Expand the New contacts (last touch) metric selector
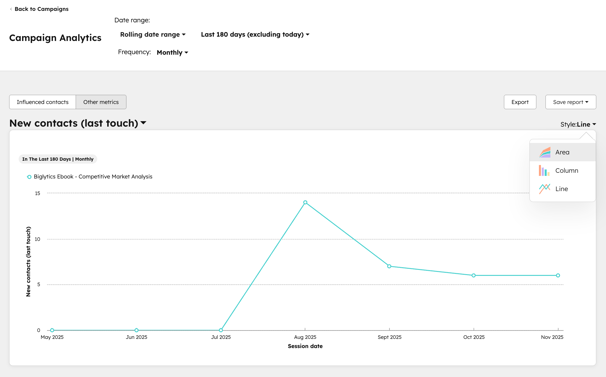This screenshot has height=377, width=606. (78, 123)
